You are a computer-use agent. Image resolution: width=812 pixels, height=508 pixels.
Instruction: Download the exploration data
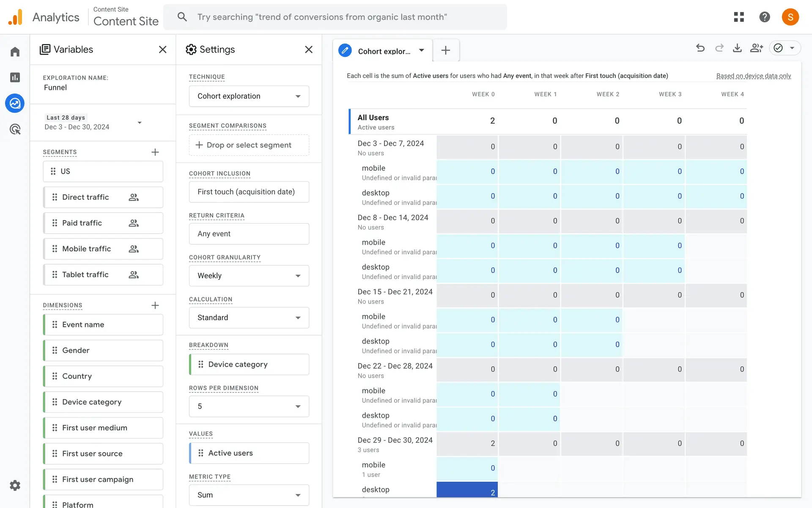[x=737, y=48]
